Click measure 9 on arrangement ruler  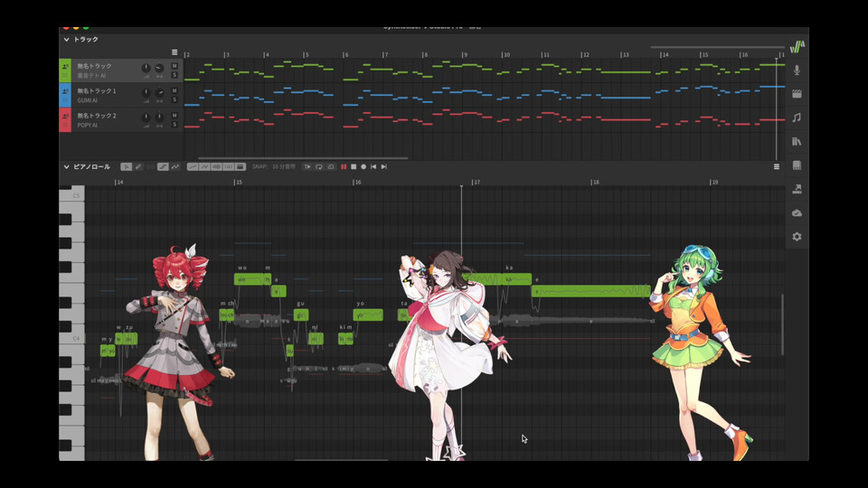coord(465,55)
